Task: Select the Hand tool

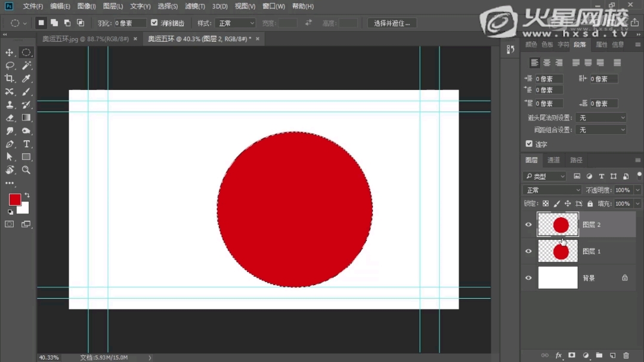Action: tap(10, 170)
